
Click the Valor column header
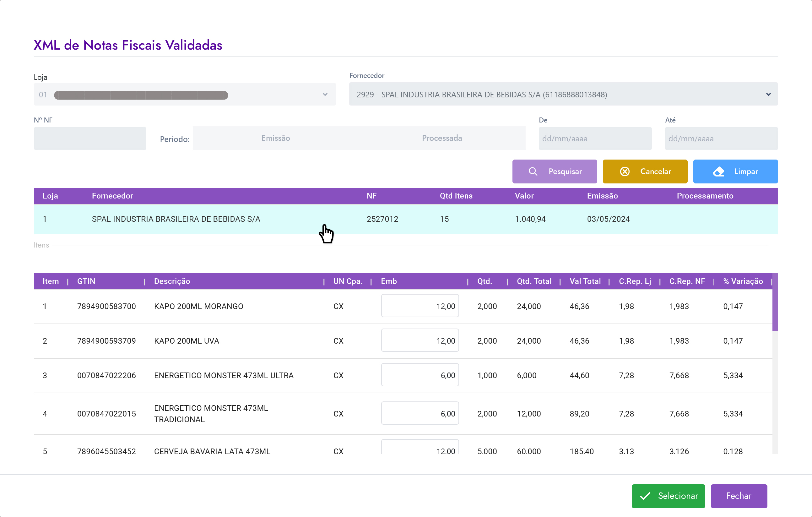coord(524,196)
